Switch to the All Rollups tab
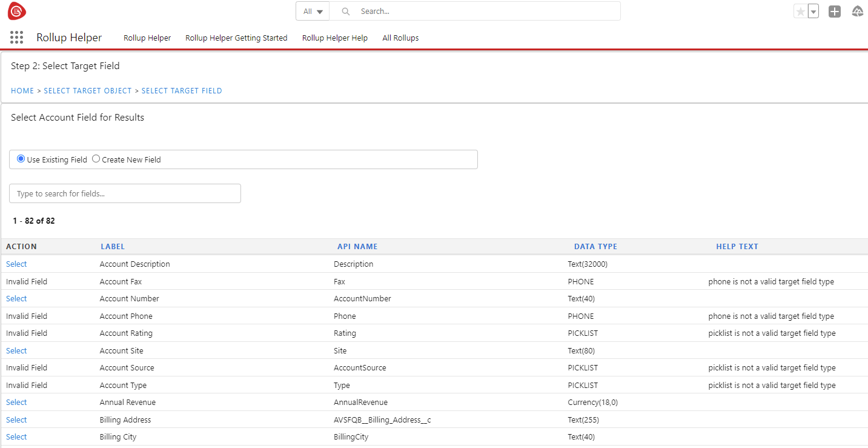 [x=400, y=38]
